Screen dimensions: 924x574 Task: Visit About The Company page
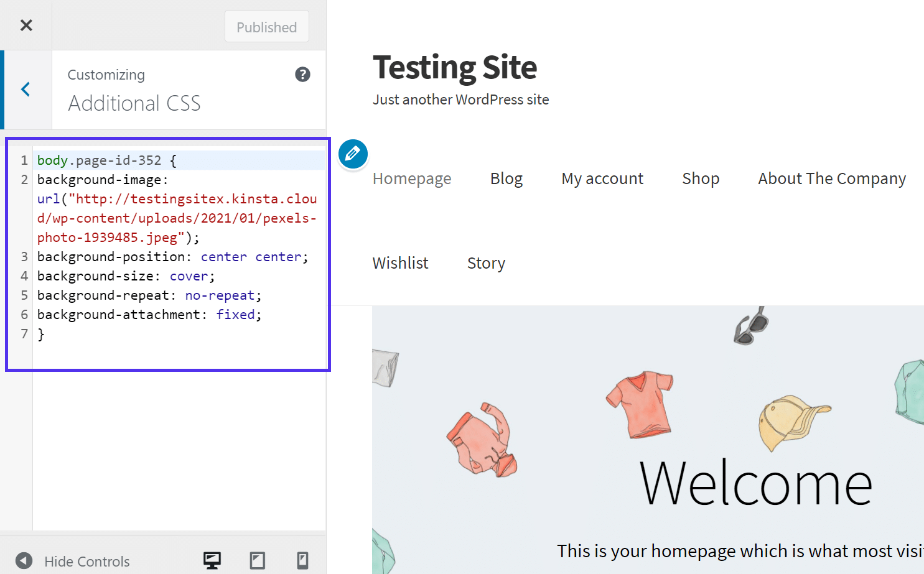click(x=831, y=178)
